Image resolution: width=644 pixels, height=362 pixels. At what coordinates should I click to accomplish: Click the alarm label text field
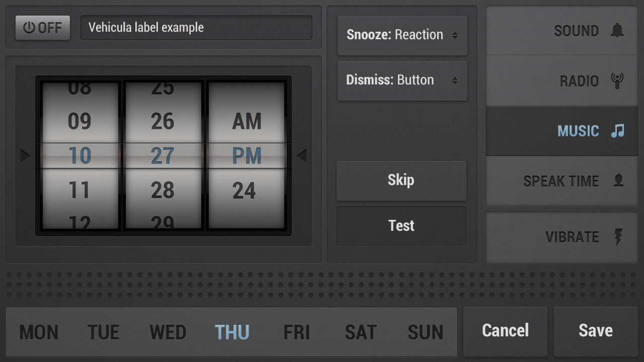196,28
